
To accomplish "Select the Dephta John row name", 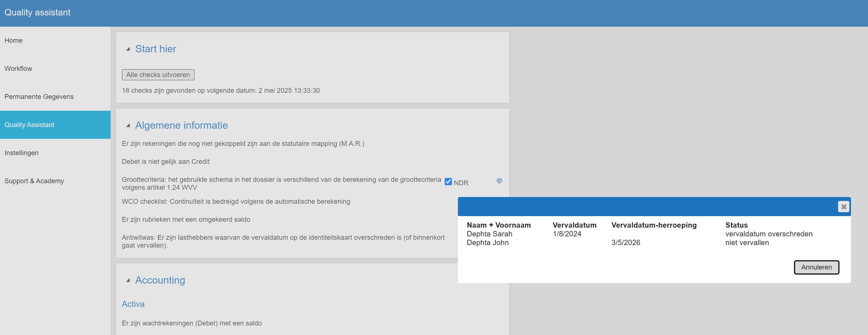I will tap(488, 243).
